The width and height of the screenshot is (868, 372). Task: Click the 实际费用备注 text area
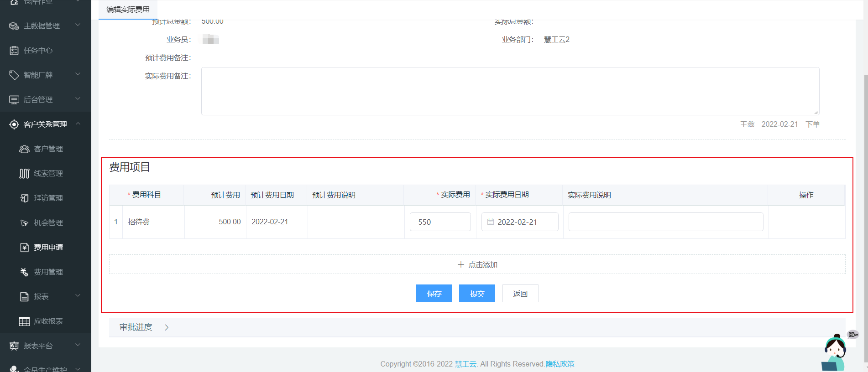pyautogui.click(x=510, y=91)
